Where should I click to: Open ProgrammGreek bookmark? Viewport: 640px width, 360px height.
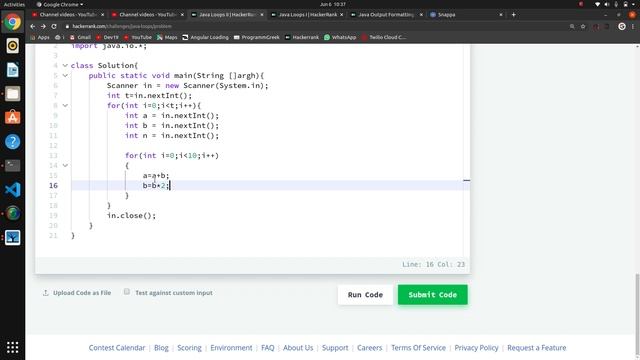click(x=256, y=37)
